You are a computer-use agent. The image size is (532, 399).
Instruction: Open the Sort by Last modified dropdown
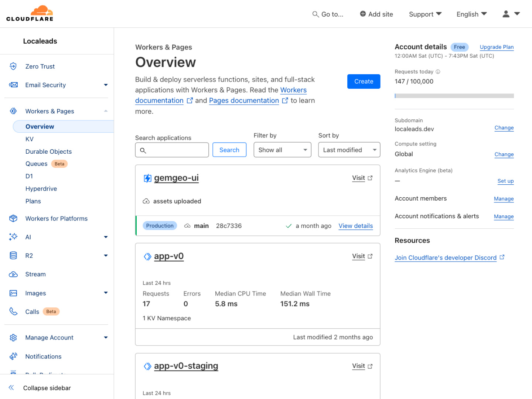pos(349,150)
